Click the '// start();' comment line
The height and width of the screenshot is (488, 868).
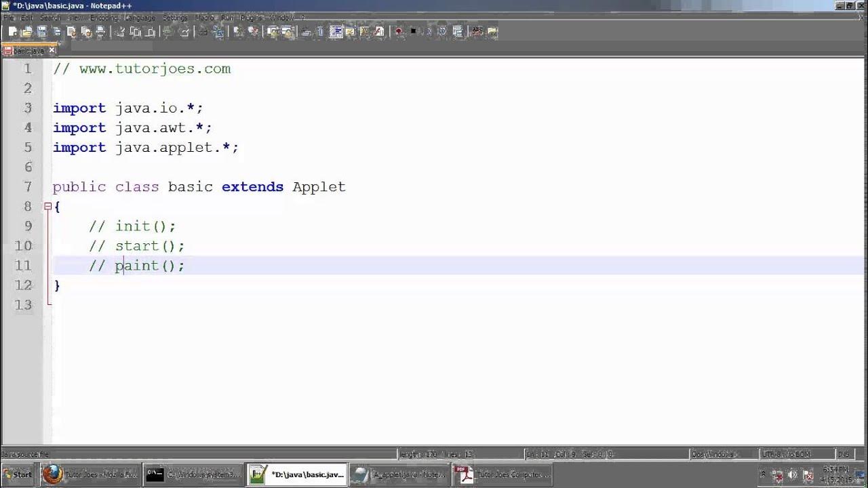[x=136, y=245]
